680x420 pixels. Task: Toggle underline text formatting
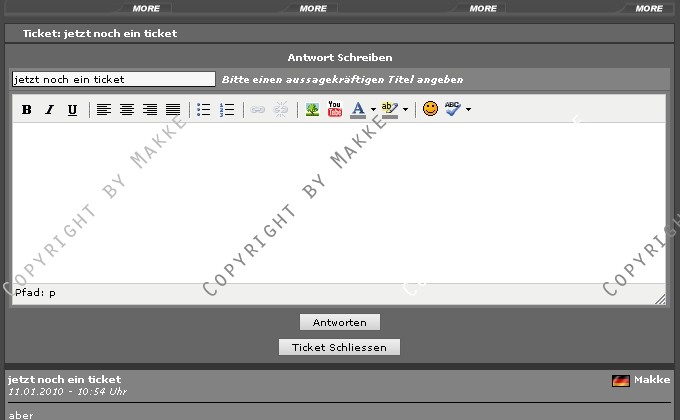pyautogui.click(x=72, y=110)
